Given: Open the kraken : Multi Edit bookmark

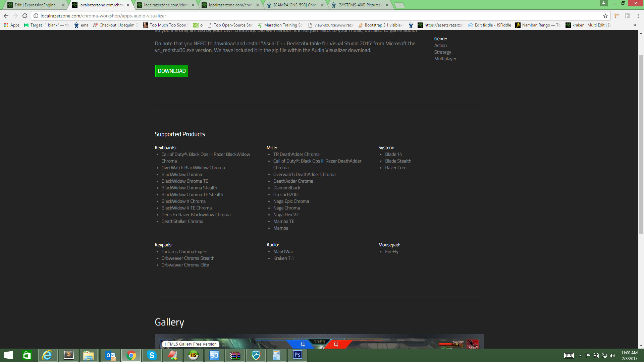Looking at the screenshot, I should coord(588,25).
